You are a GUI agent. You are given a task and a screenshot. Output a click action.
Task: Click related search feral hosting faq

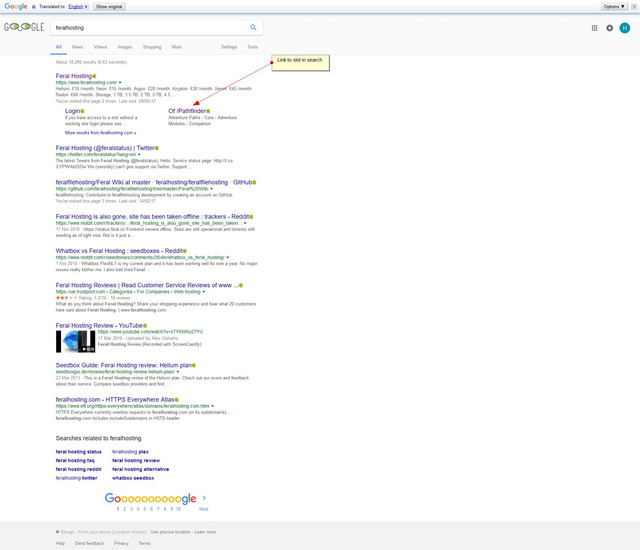[x=75, y=461]
